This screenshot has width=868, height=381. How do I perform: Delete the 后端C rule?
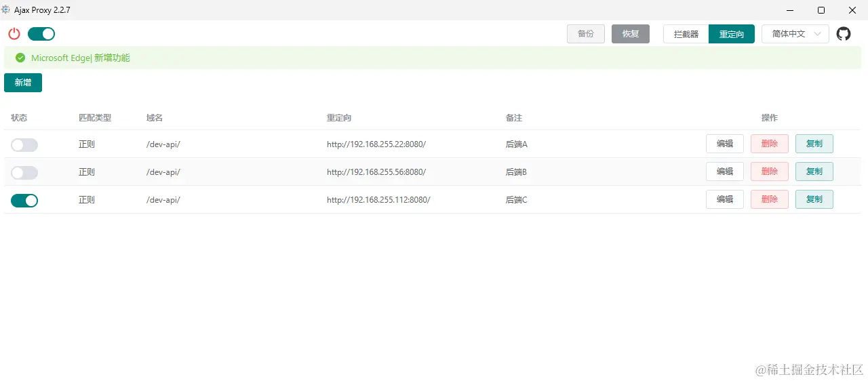pyautogui.click(x=770, y=199)
